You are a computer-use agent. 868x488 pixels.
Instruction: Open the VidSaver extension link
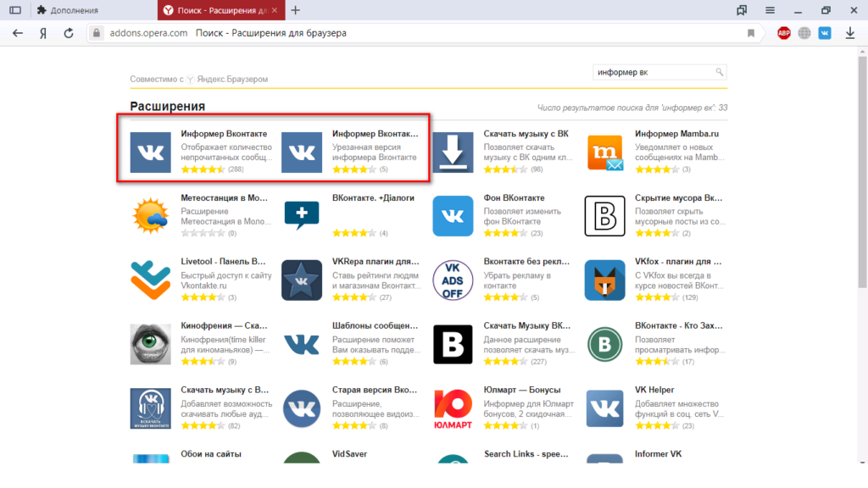[x=349, y=454]
